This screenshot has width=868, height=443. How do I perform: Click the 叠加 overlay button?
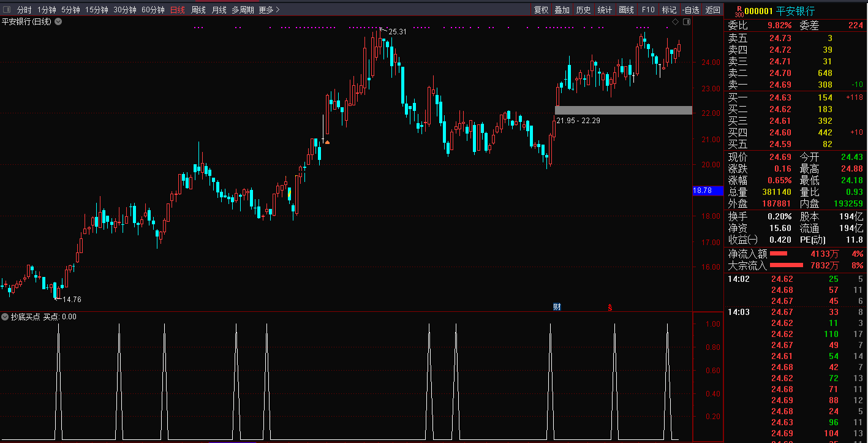[562, 10]
